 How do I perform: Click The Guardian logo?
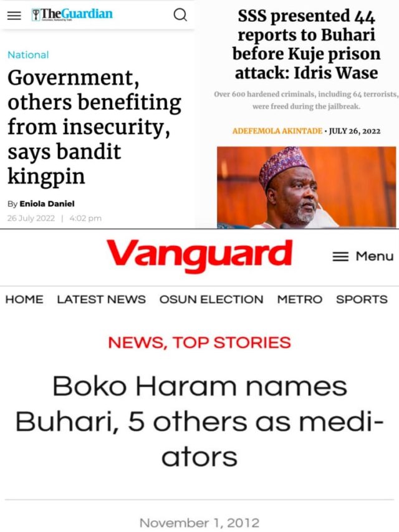tap(72, 14)
